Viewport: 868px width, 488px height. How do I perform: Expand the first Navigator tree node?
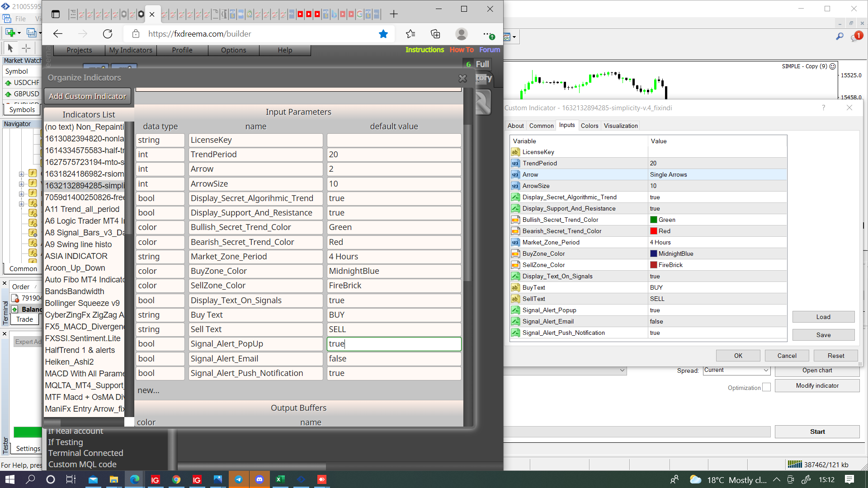coord(21,174)
